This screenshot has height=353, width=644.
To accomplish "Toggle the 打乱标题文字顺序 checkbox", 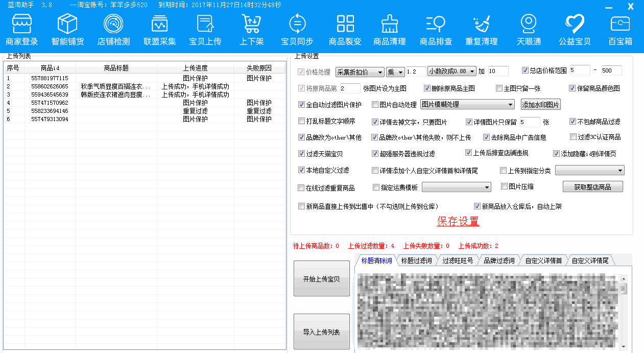I will click(301, 122).
